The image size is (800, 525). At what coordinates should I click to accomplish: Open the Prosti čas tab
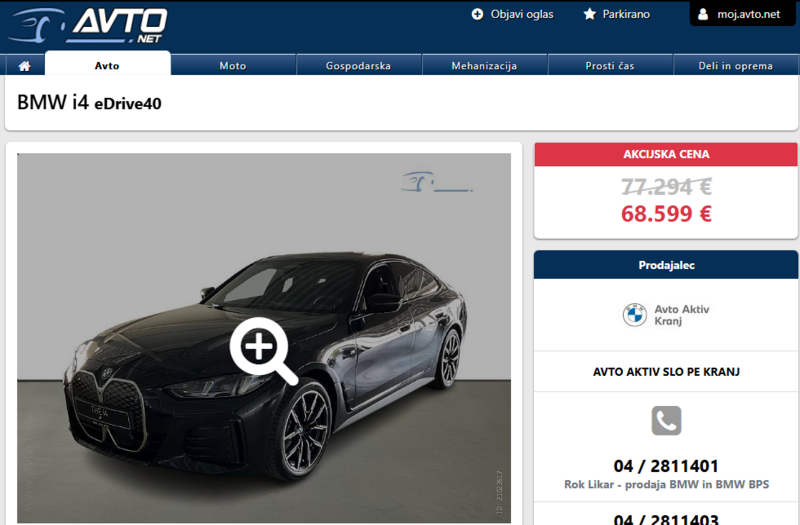pos(610,66)
